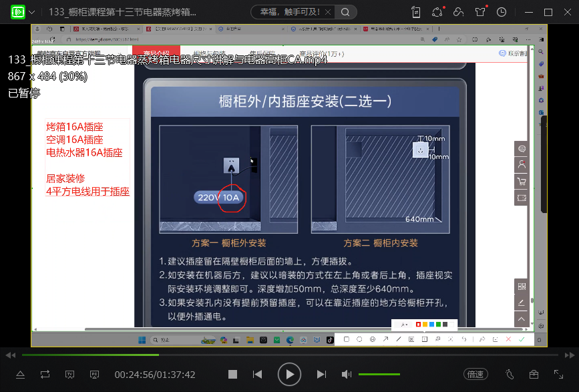
Task: Mute audio with the speaker icon
Action: click(x=347, y=374)
